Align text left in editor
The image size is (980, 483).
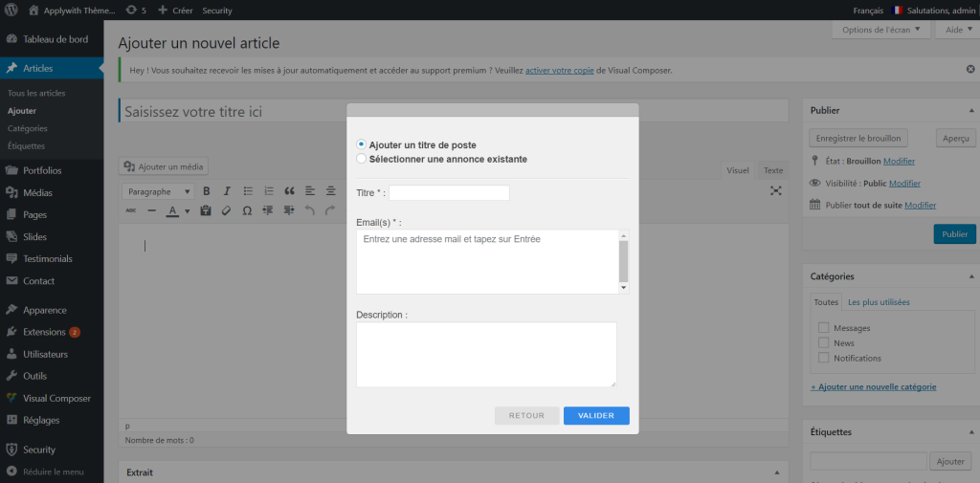pyautogui.click(x=310, y=191)
